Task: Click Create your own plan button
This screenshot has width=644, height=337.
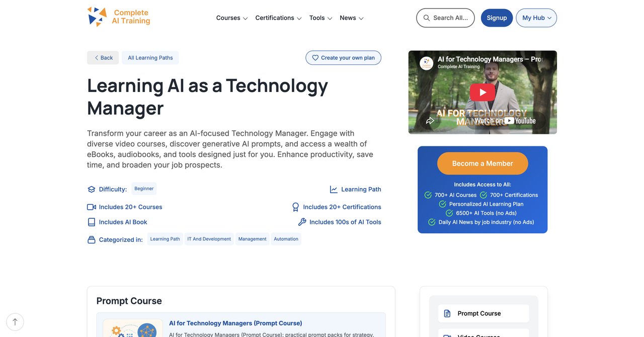Action: pos(344,58)
